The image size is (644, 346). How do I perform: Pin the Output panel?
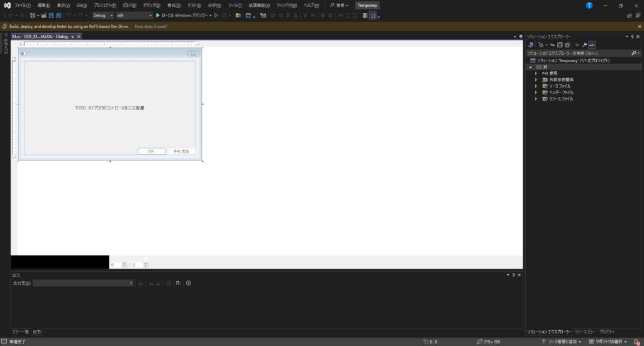(x=513, y=275)
